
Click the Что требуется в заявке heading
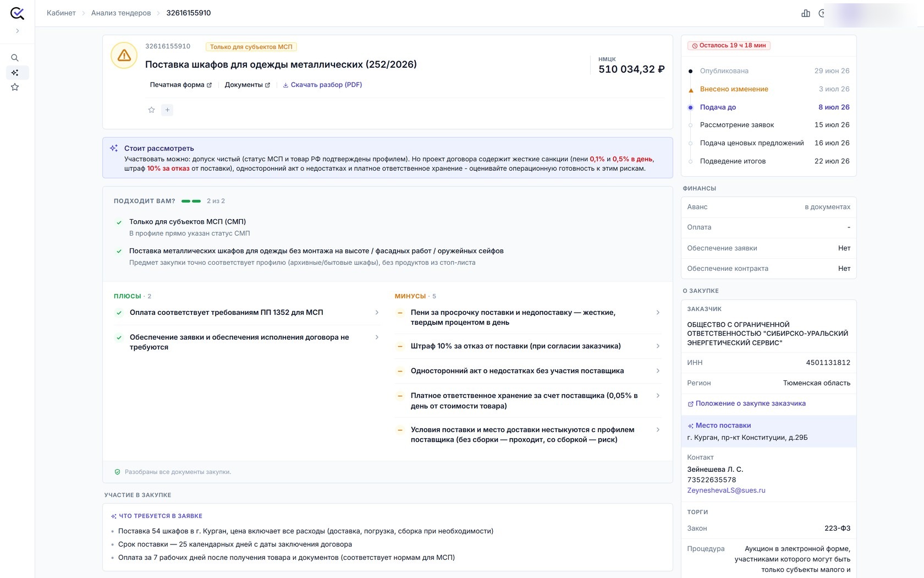[x=157, y=516]
